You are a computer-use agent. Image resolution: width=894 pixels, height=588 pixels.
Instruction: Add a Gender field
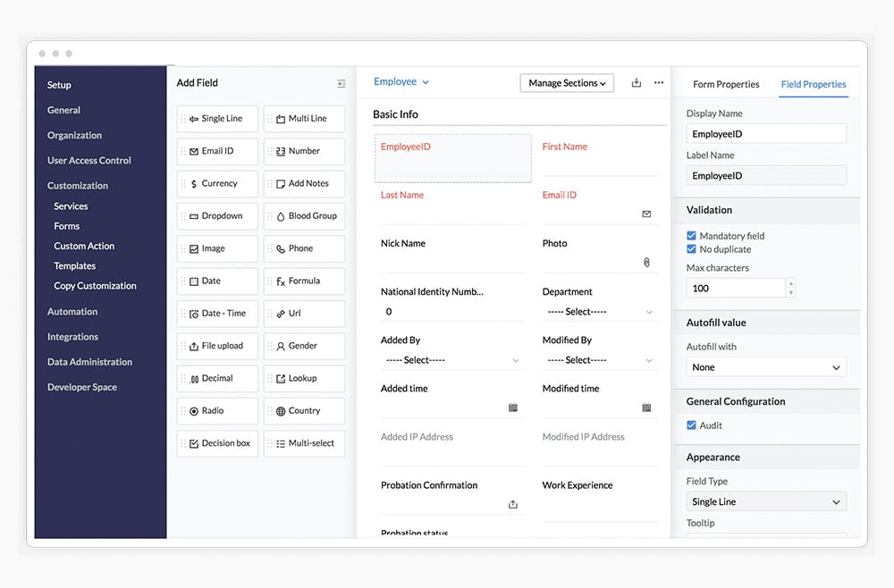(305, 346)
